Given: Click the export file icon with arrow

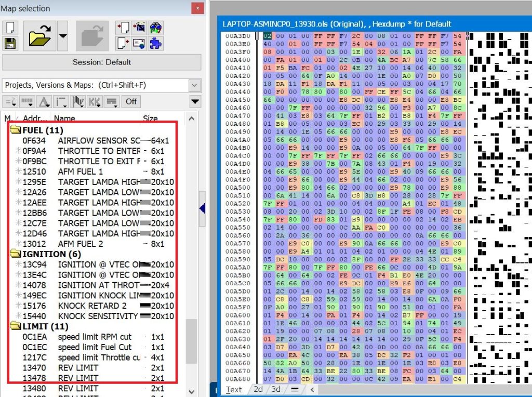Looking at the screenshot, I should click(123, 44).
